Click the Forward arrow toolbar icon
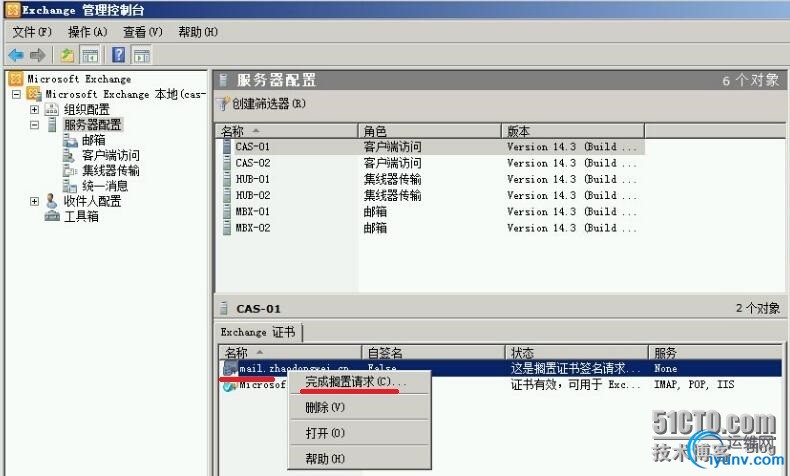This screenshot has height=476, width=790. coord(38,54)
